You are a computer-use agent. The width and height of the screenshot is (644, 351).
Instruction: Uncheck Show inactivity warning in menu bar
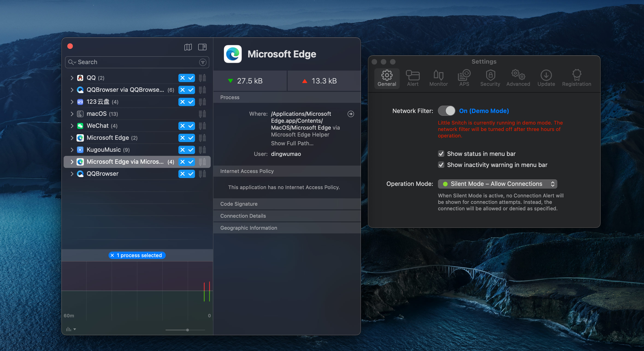point(441,165)
